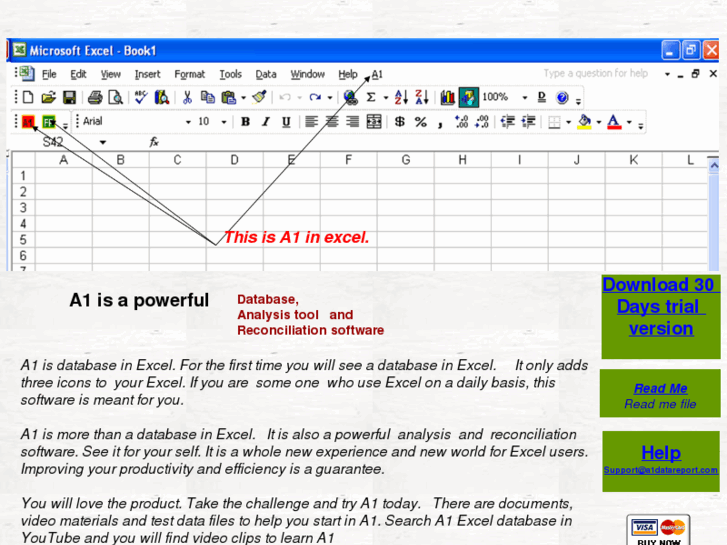This screenshot has height=545, width=727.
Task: Open the Edit menu
Action: 78,74
